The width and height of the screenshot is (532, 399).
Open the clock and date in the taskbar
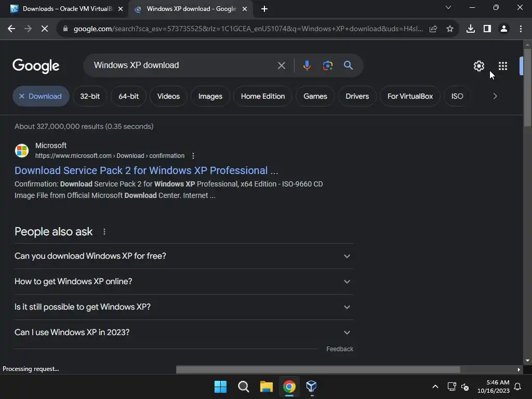[494, 387]
